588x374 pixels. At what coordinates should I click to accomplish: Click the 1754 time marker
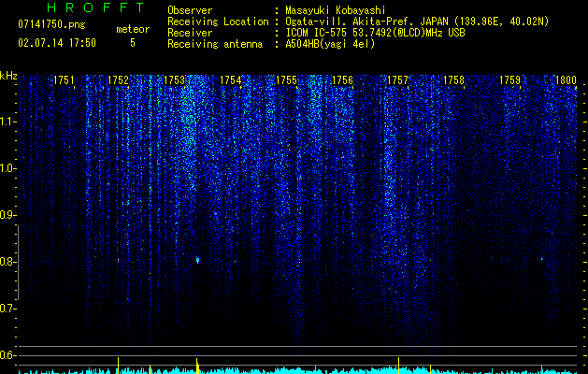tap(231, 80)
